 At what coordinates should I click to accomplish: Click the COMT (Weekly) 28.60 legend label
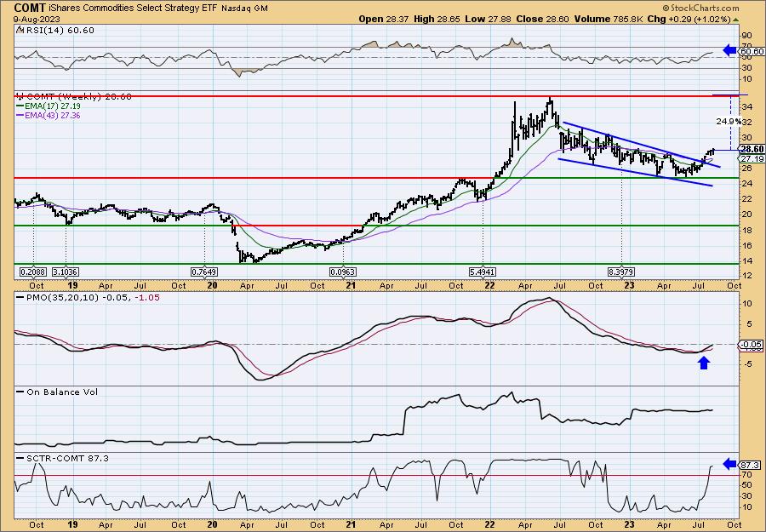point(77,97)
